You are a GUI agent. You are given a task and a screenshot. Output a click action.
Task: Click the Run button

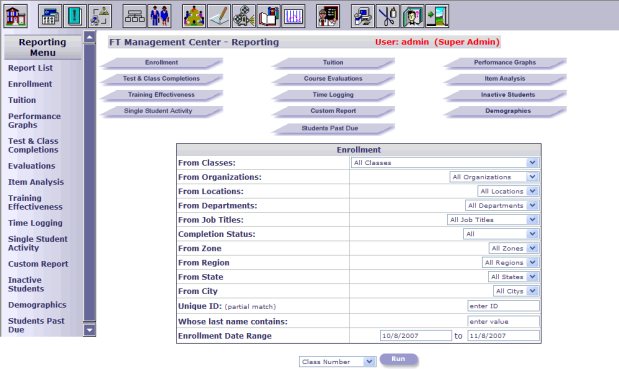[399, 359]
